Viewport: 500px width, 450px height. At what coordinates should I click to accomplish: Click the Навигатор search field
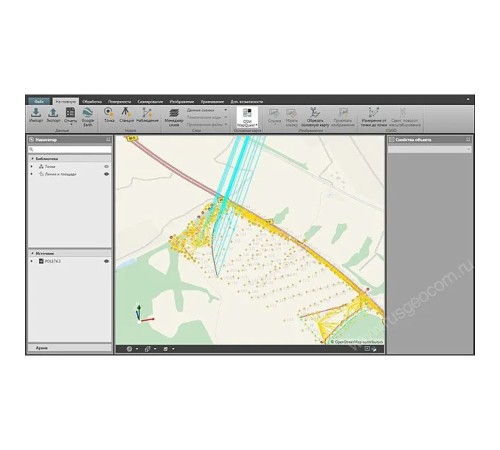(x=70, y=149)
